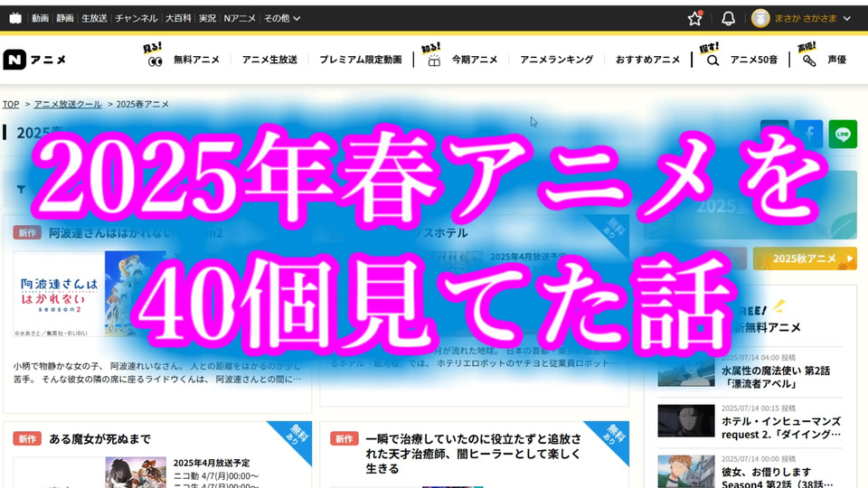Go to 無料アニメ section
Viewport: 868px width, 488px height.
click(196, 60)
